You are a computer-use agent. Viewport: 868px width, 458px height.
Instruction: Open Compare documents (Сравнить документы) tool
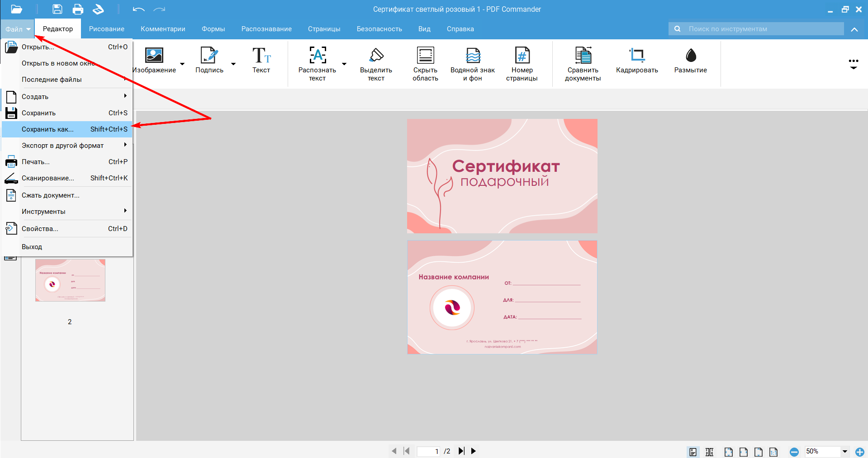(x=583, y=56)
